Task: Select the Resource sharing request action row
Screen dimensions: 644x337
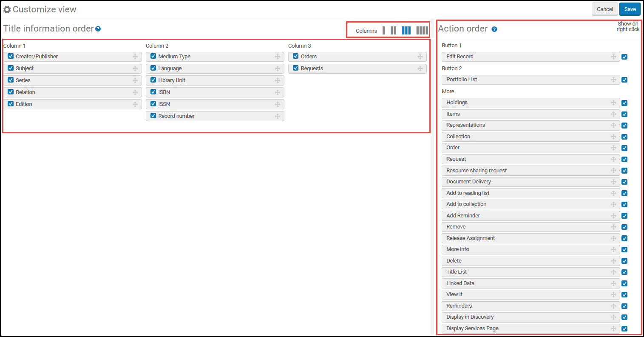Action: 531,171
